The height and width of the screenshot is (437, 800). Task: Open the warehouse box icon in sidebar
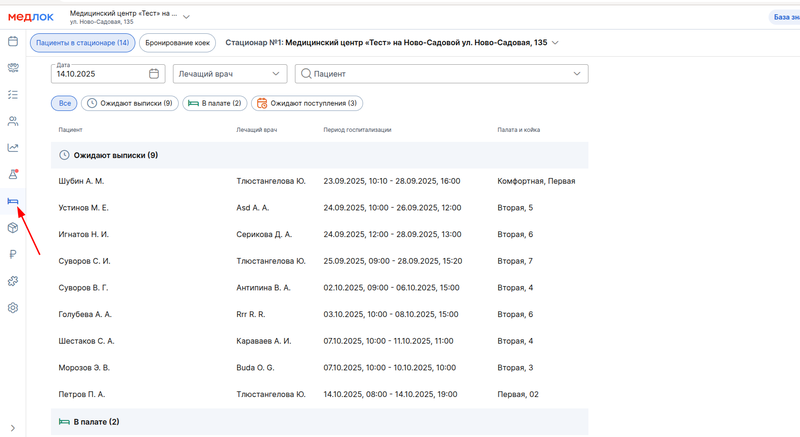coord(13,228)
